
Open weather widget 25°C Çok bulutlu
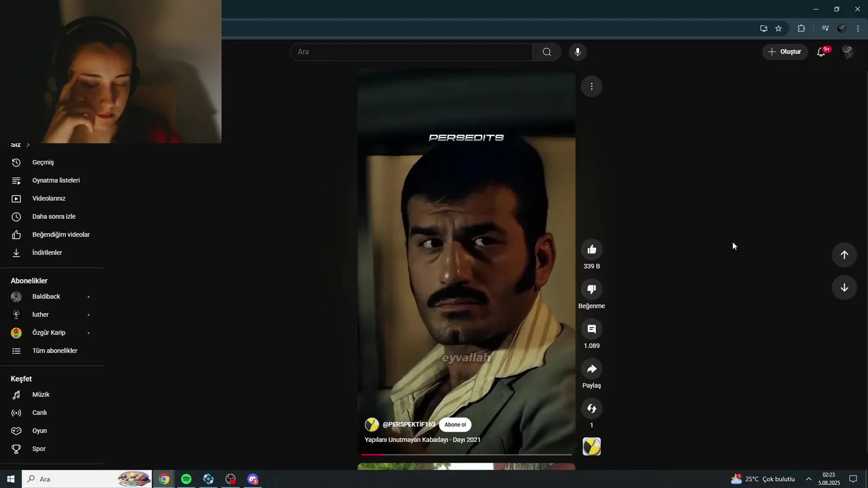tap(763, 479)
